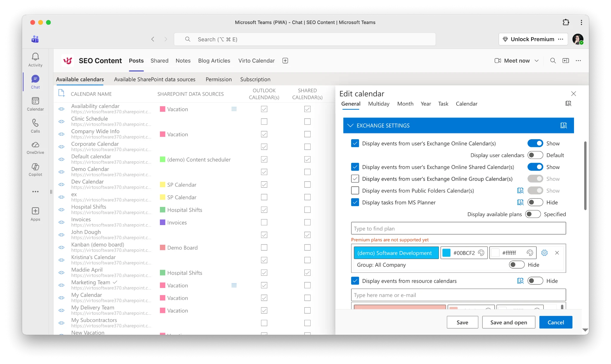Open the Activity bell in sidebar

[x=35, y=60]
